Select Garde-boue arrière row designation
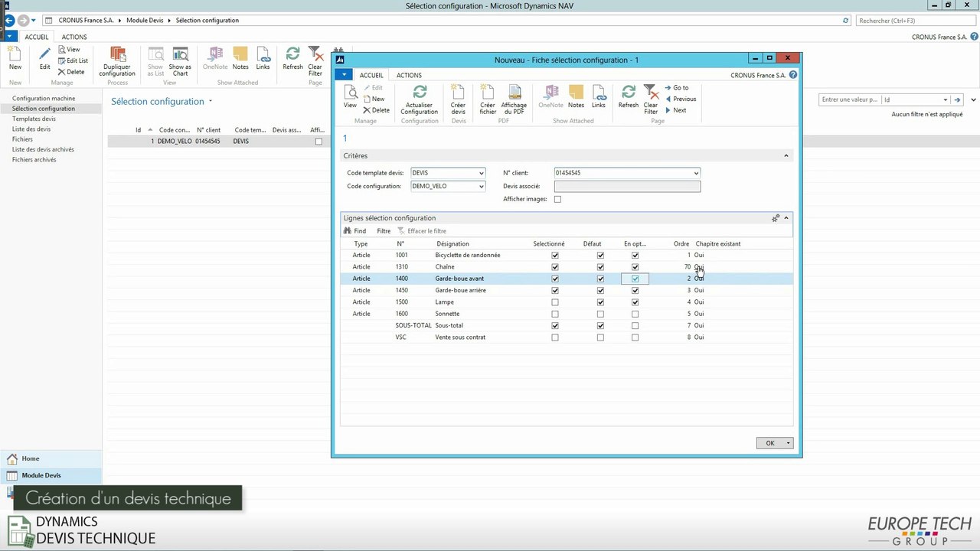 [460, 290]
